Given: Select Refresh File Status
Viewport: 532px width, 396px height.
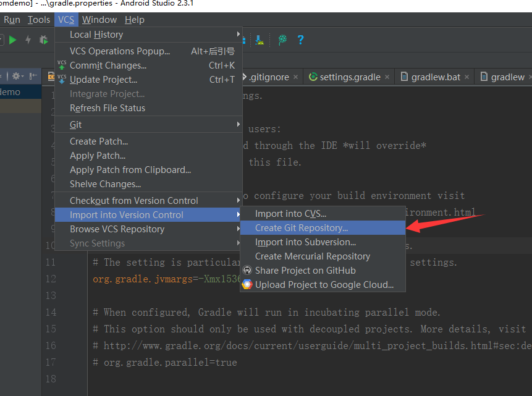Looking at the screenshot, I should tap(148, 108).
